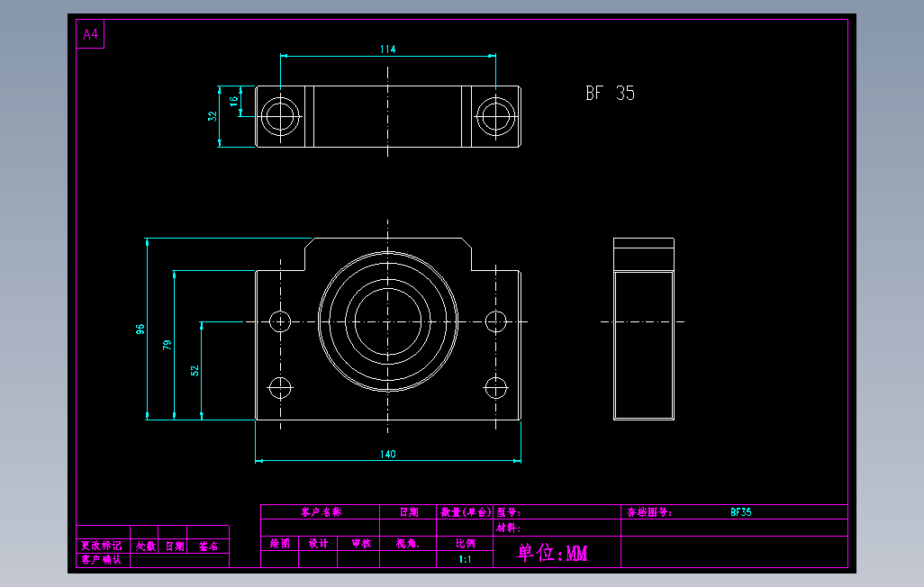
Task: Click the 设计 cell
Action: click(x=318, y=544)
